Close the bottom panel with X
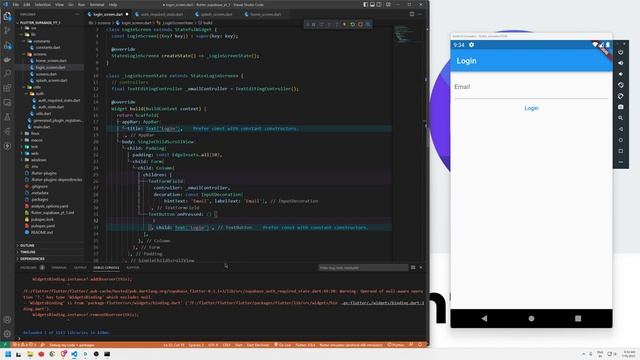The image size is (640, 360). [x=421, y=268]
